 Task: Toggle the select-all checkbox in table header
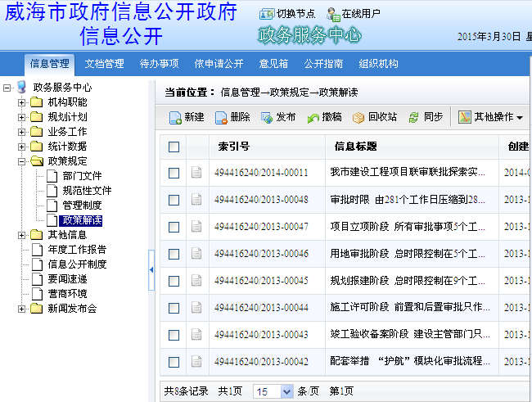click(174, 147)
